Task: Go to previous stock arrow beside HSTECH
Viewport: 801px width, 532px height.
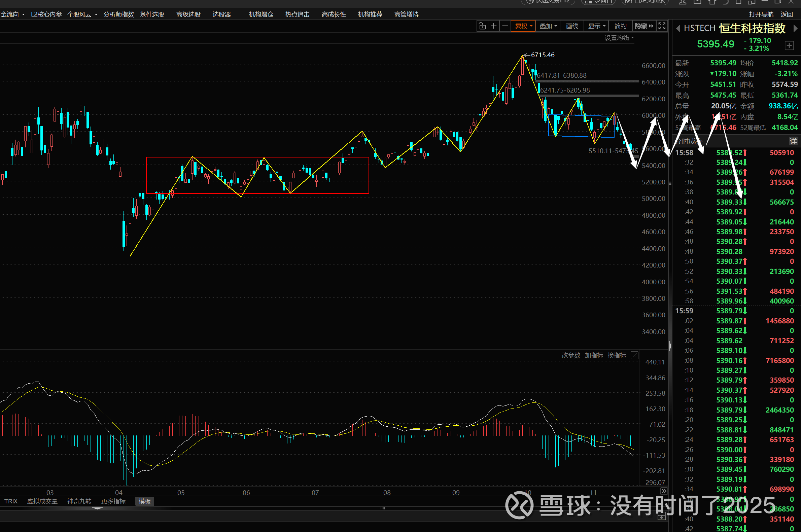Action: 678,29
